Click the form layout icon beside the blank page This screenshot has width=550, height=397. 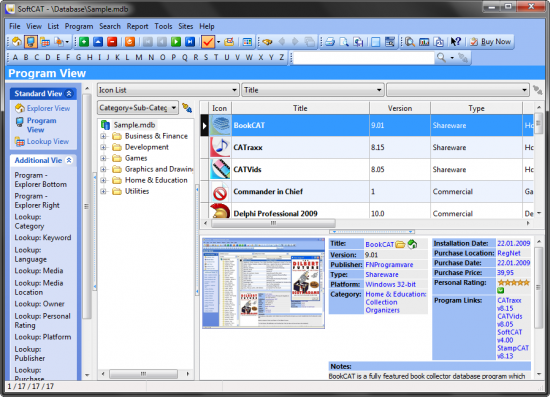(x=390, y=42)
